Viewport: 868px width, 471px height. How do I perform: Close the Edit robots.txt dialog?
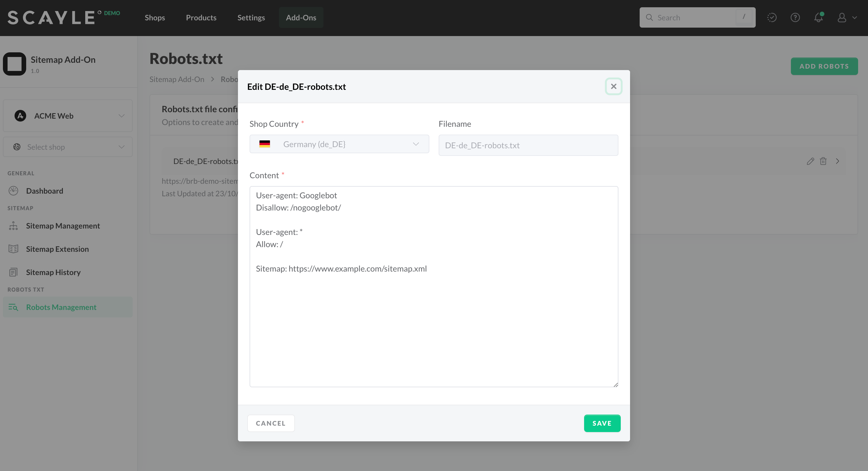[x=613, y=87]
